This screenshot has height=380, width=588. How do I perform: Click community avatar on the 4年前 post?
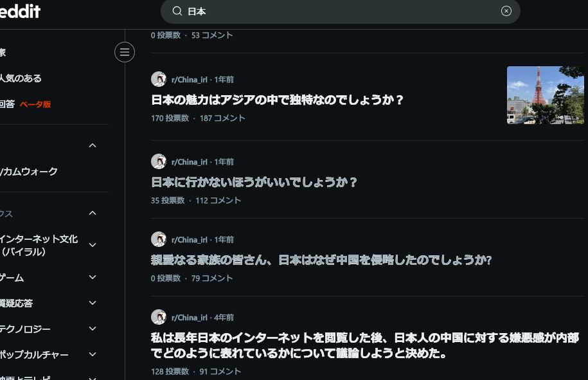tap(159, 317)
